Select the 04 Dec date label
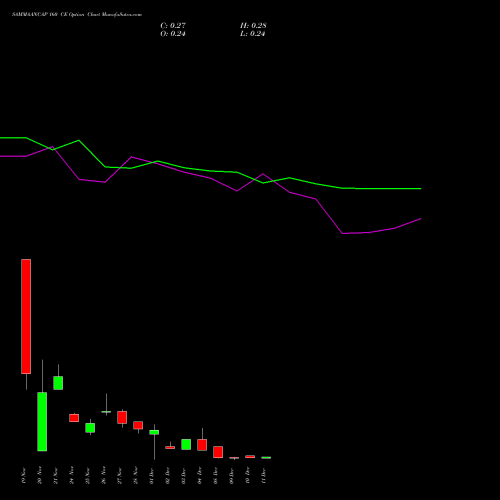Viewport: 500px width, 500px height. click(x=199, y=476)
